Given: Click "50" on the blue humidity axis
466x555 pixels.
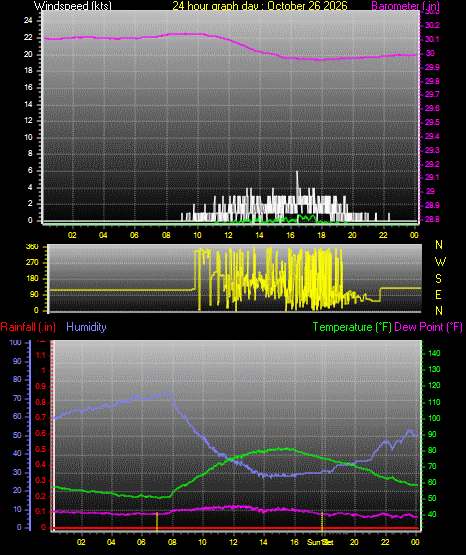Looking at the screenshot, I should coord(17,435).
